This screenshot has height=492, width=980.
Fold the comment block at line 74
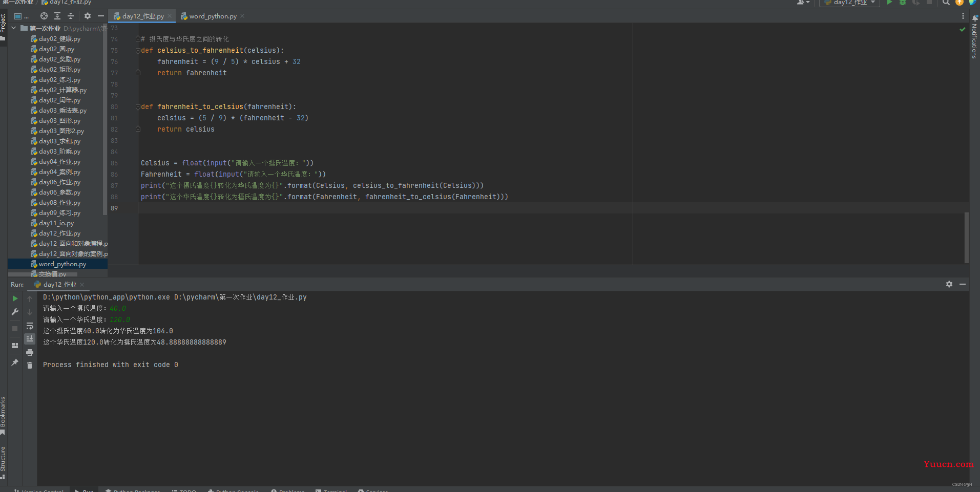tap(138, 39)
